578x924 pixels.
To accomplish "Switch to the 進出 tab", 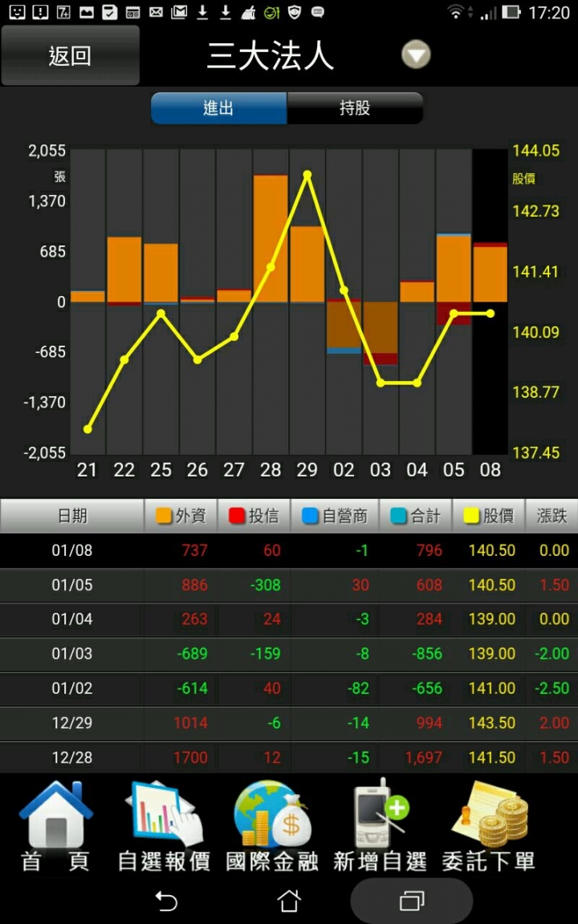I will click(219, 108).
